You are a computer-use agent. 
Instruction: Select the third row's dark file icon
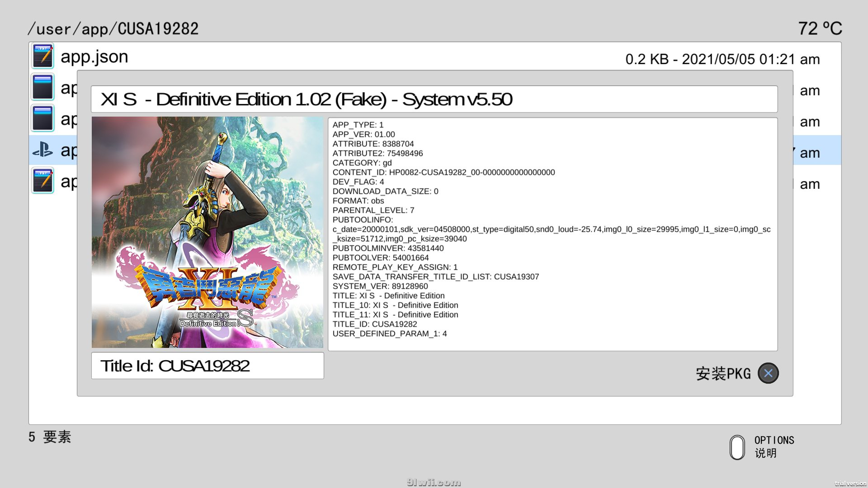click(43, 118)
